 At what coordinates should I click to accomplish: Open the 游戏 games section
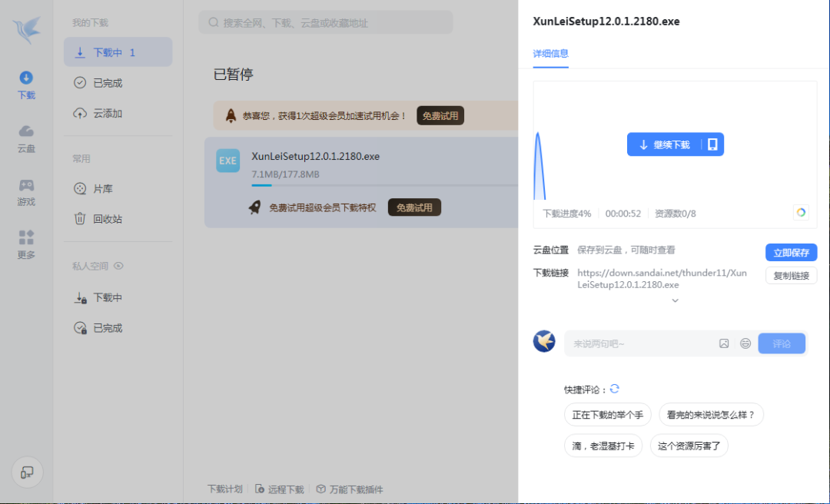pyautogui.click(x=26, y=192)
